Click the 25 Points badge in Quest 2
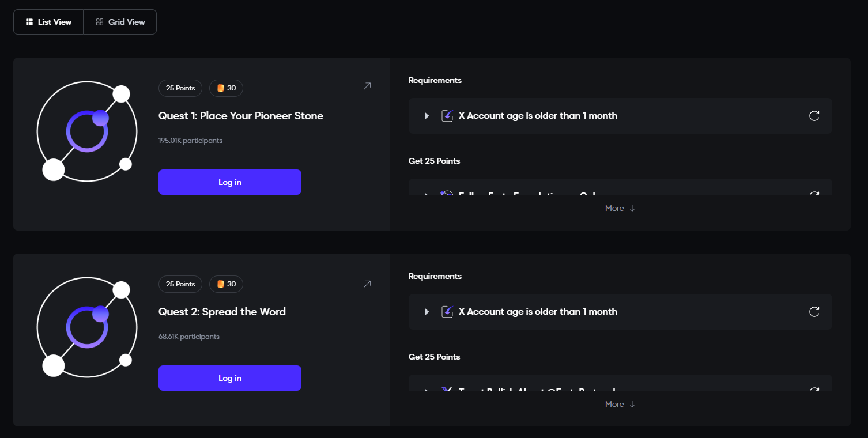The width and height of the screenshot is (868, 438). coord(180,284)
